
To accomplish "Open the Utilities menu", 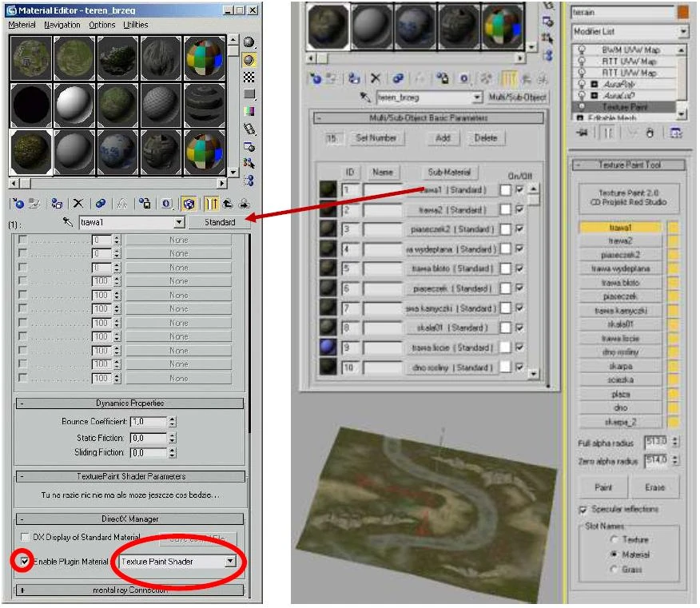I will (136, 25).
